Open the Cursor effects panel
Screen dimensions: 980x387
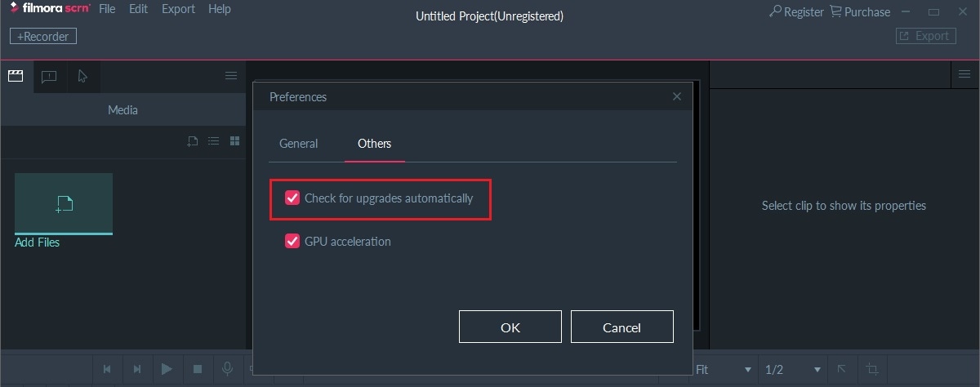pos(82,76)
